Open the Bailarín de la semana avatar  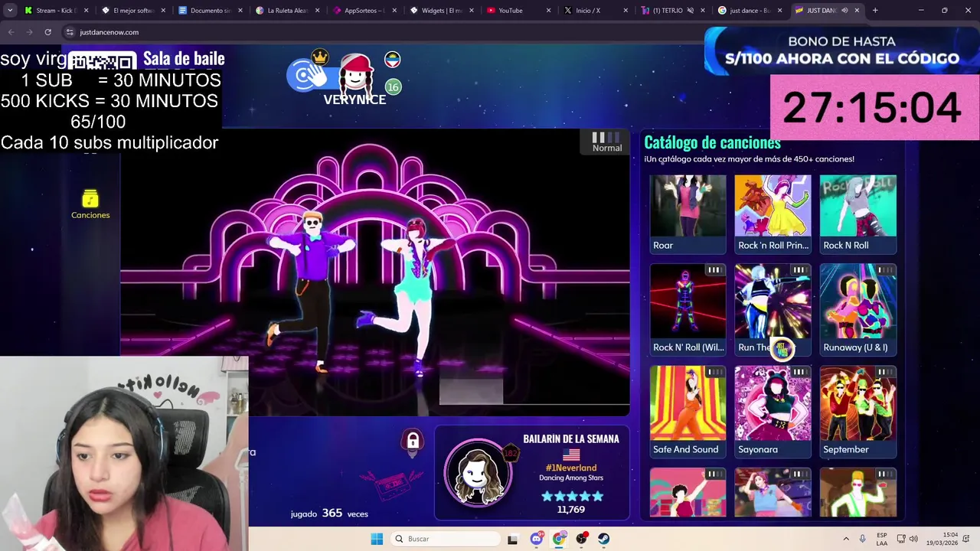point(480,472)
